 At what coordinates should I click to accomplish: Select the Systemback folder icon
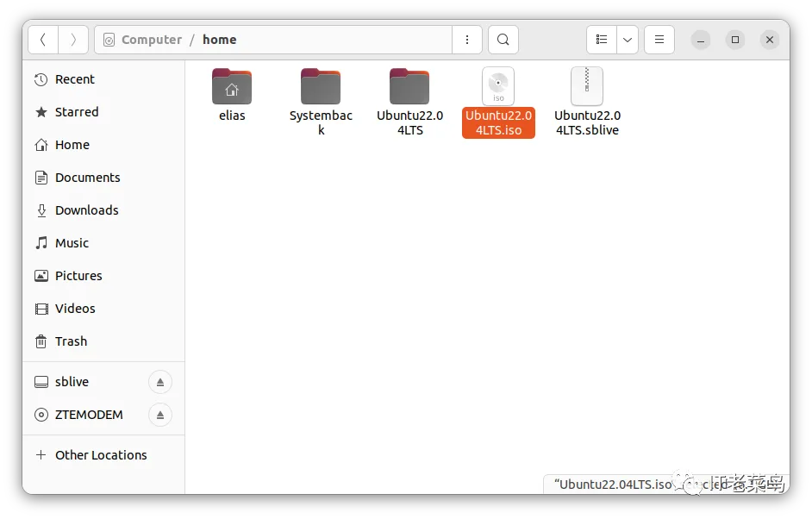[321, 86]
